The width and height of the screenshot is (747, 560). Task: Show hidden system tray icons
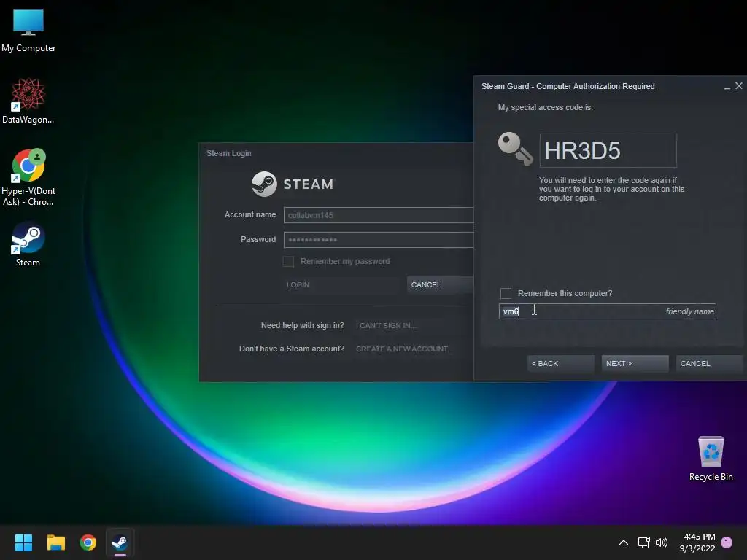click(x=623, y=542)
